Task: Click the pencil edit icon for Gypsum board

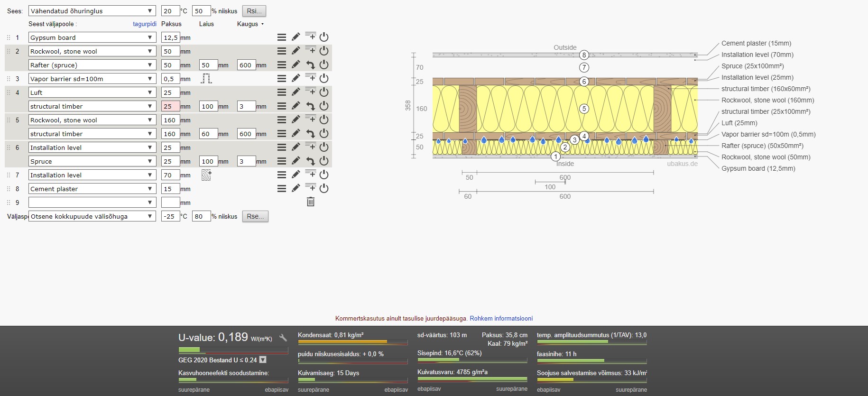Action: point(296,37)
